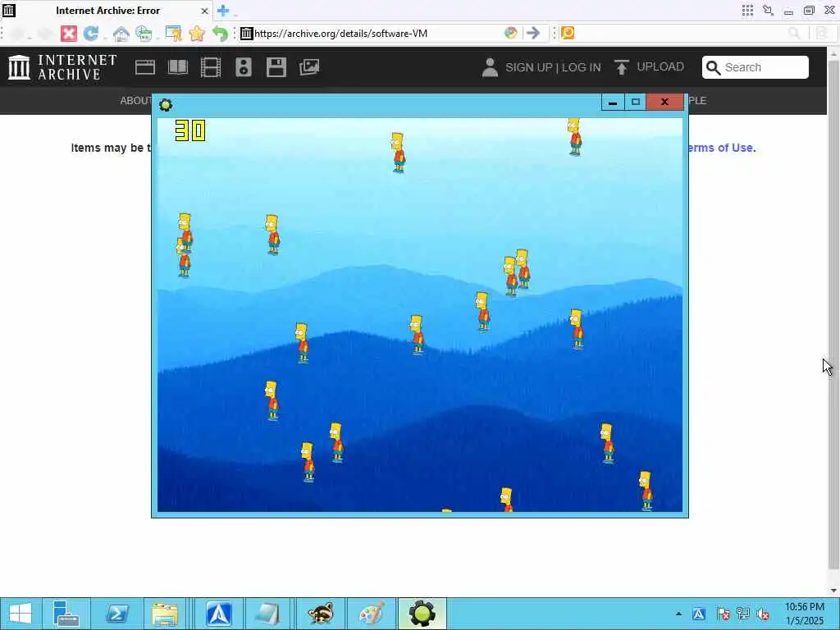Add page to favorites with star icon
This screenshot has height=630, width=840.
coord(197,34)
